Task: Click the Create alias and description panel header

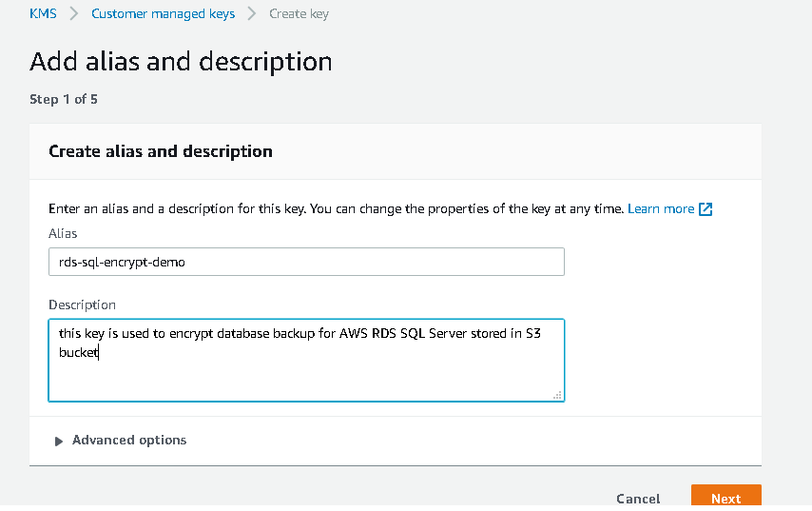Action: click(x=161, y=151)
